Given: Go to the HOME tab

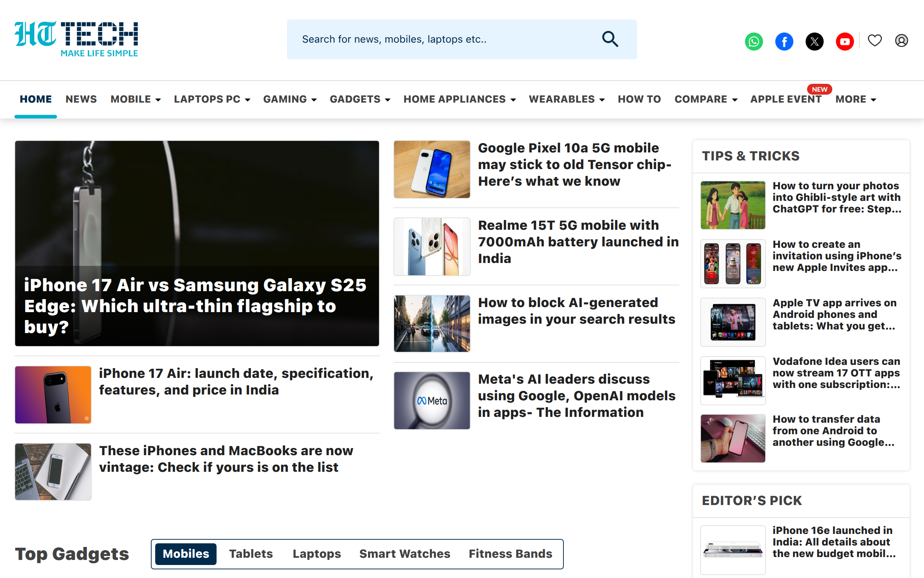Looking at the screenshot, I should coord(36,99).
